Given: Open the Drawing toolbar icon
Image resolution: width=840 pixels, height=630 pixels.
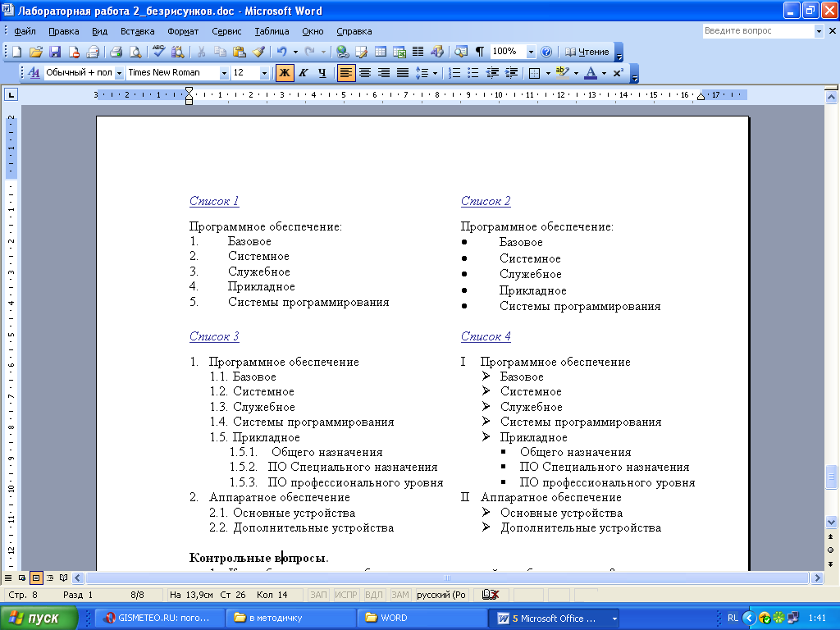Looking at the screenshot, I should [x=437, y=52].
